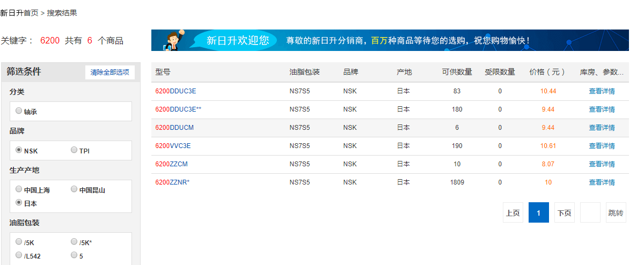Click the page number input box
Image resolution: width=644 pixels, height=265 pixels.
click(590, 212)
